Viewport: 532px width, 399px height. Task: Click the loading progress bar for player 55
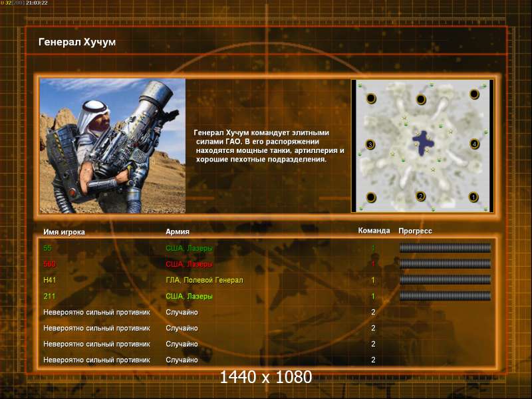[445, 248]
